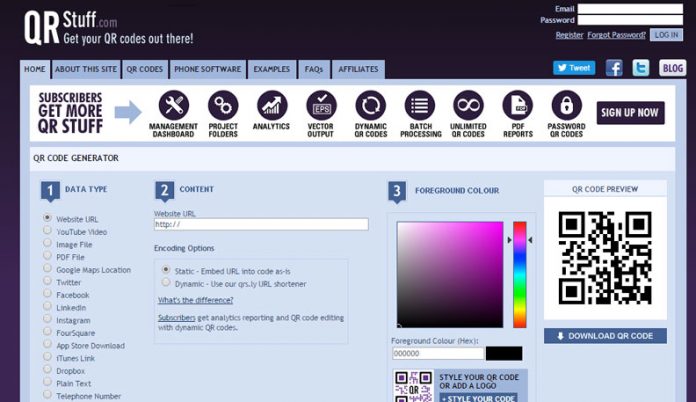Click the Tweet button
Viewport: 696px width, 402px height.
[574, 68]
